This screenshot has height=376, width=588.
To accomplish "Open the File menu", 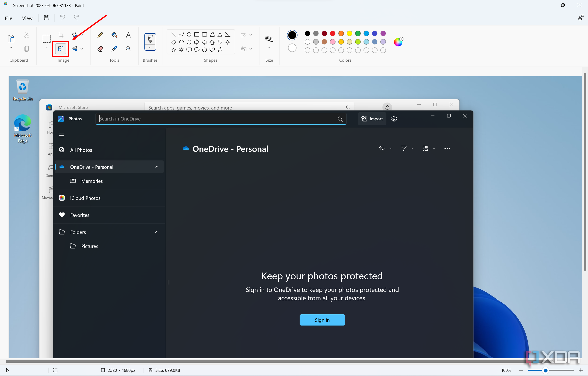I will click(8, 18).
